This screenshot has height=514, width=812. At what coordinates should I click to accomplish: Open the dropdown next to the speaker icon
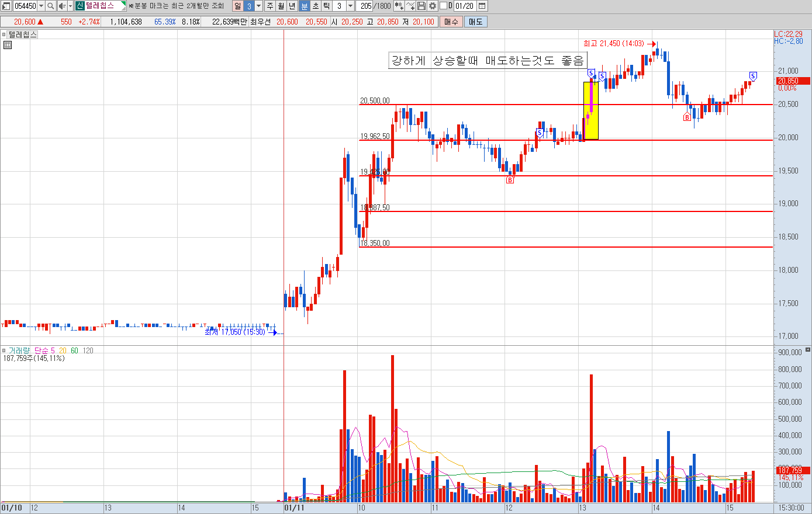pos(70,6)
